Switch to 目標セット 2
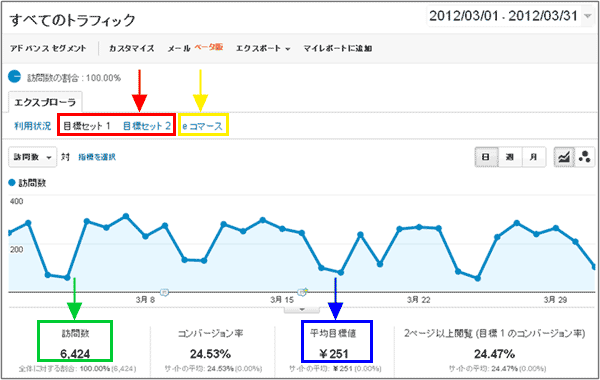 tap(147, 126)
